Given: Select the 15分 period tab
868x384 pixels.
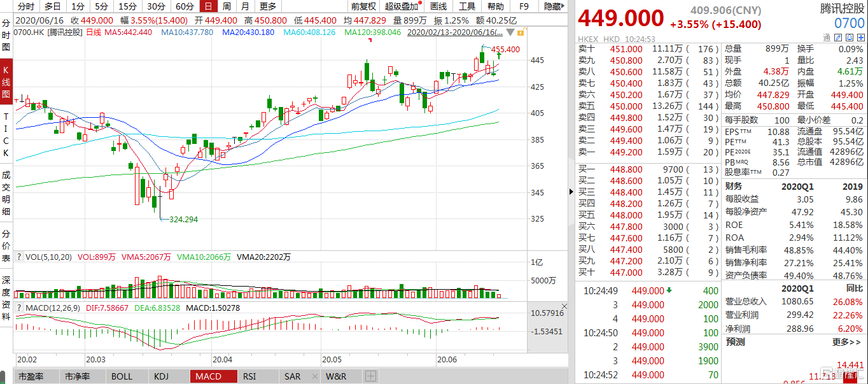Looking at the screenshot, I should pyautogui.click(x=127, y=6).
